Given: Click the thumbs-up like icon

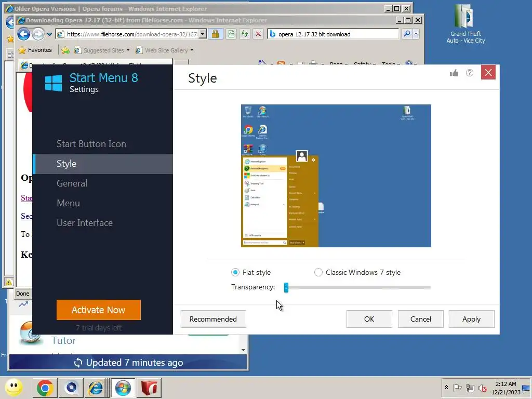Looking at the screenshot, I should coord(454,73).
